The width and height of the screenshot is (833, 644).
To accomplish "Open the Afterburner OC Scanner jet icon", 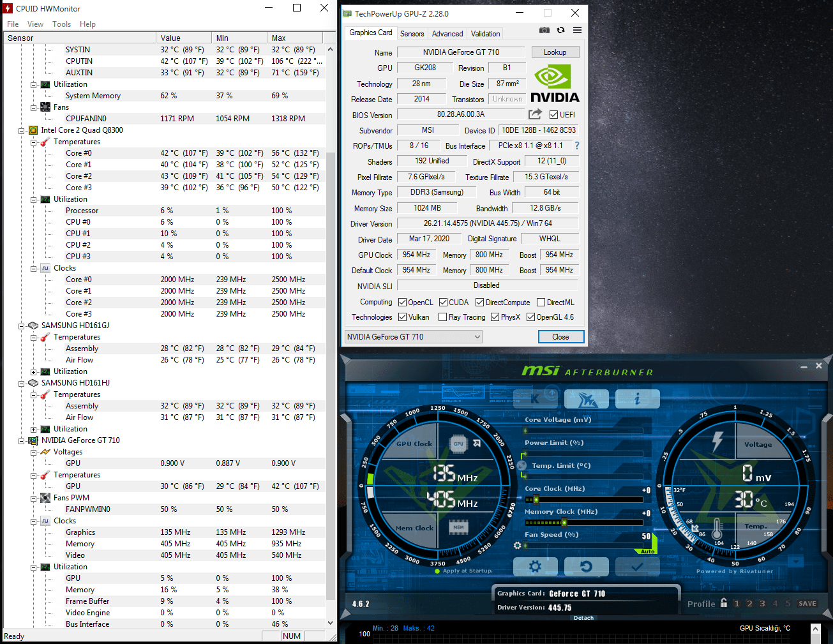I will [586, 399].
